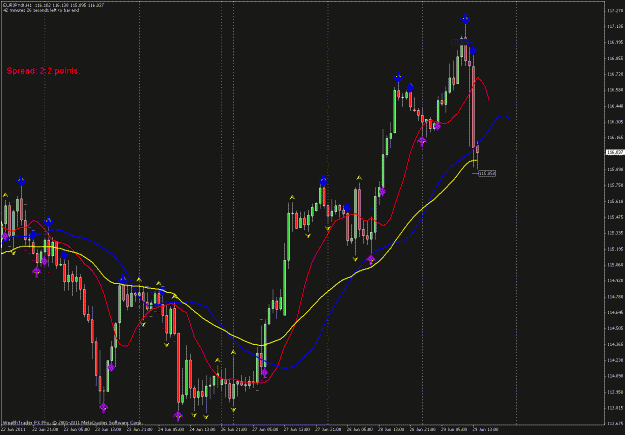The height and width of the screenshot is (435, 625).
Task: Click the "116.720" value on the price axis
Action: (x=614, y=74)
